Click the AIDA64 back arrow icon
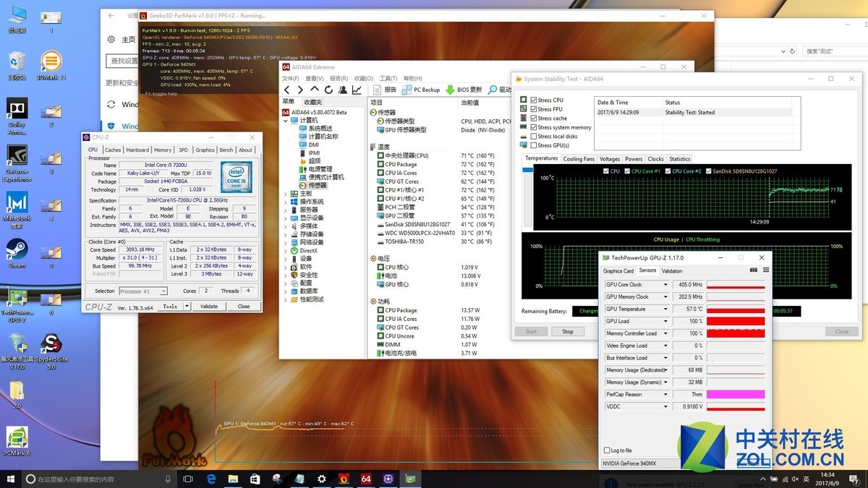Screen dimensions: 868x488 pos(287,90)
